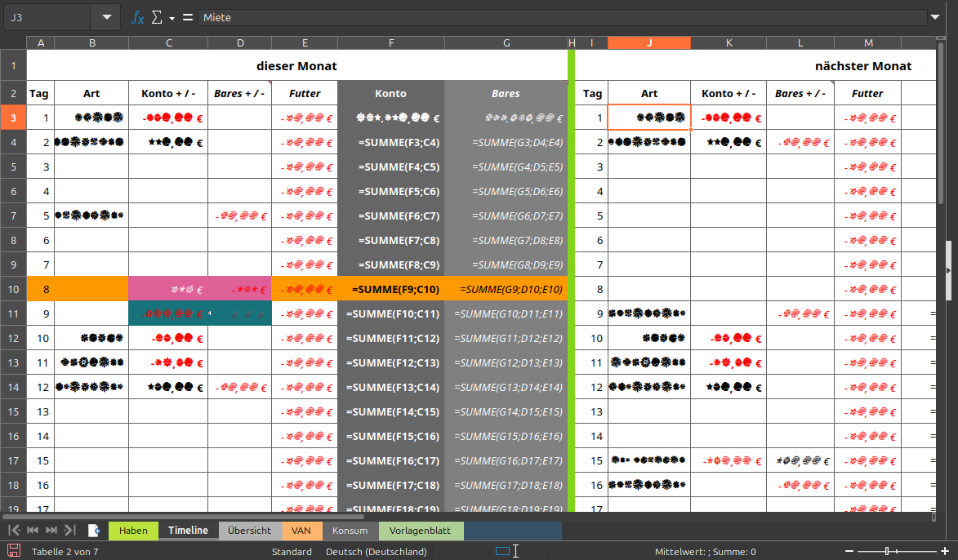Open the Vorlagenblatt sheet tab
This screenshot has height=560, width=958.
(421, 530)
